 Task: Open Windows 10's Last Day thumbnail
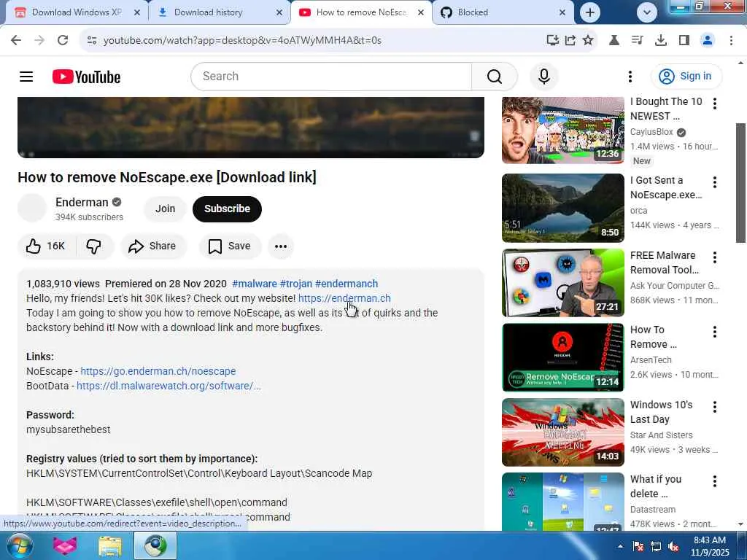(x=562, y=432)
